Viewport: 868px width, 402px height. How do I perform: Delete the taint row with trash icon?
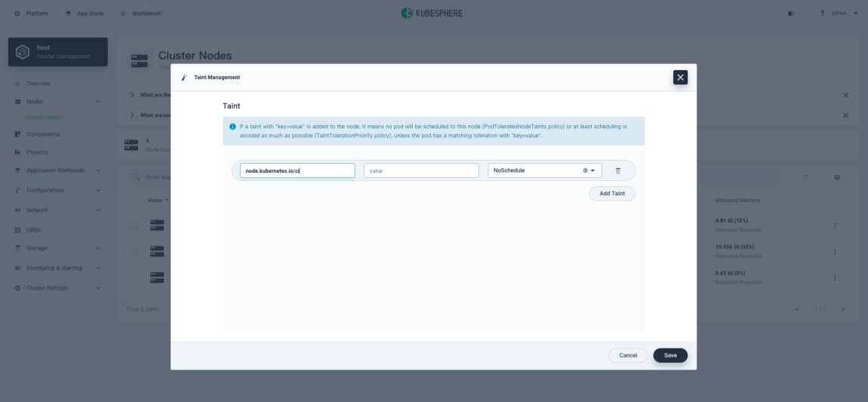pos(617,170)
